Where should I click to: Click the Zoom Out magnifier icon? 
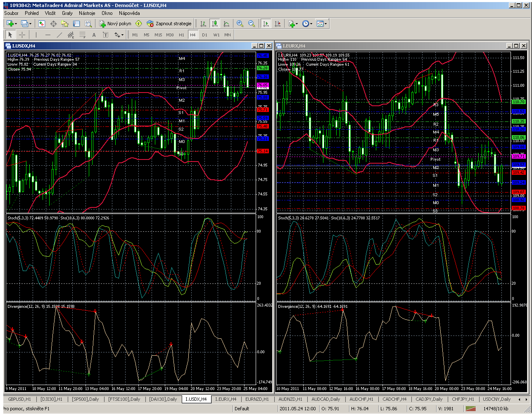coord(251,24)
